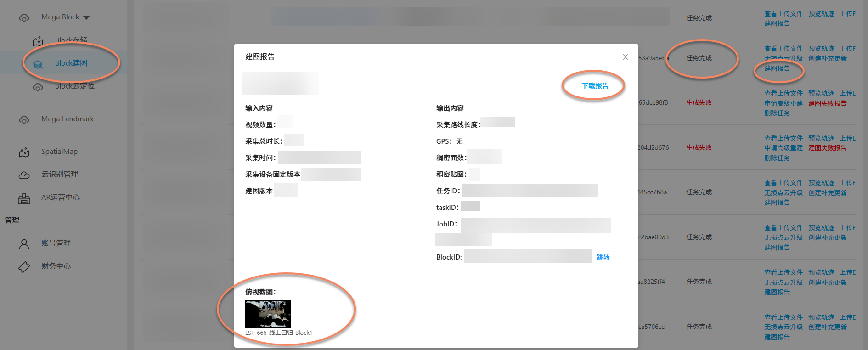Click 无损点云升级 in the 22bae00d3 row
Screen dimensions: 868x350
click(x=783, y=237)
